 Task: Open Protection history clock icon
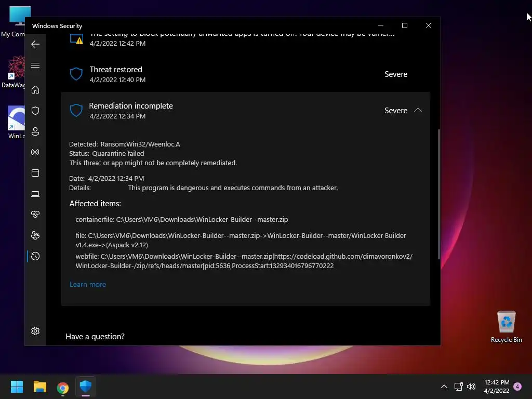click(x=35, y=256)
